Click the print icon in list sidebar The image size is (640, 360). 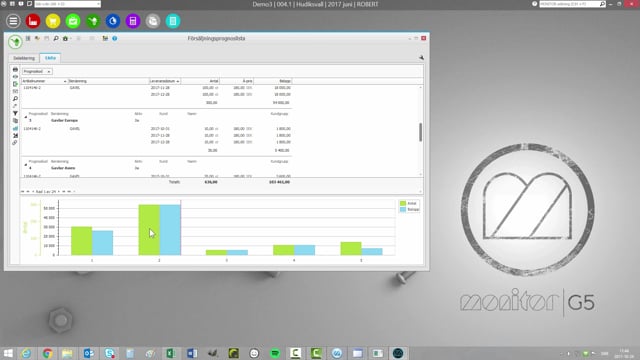15,69
